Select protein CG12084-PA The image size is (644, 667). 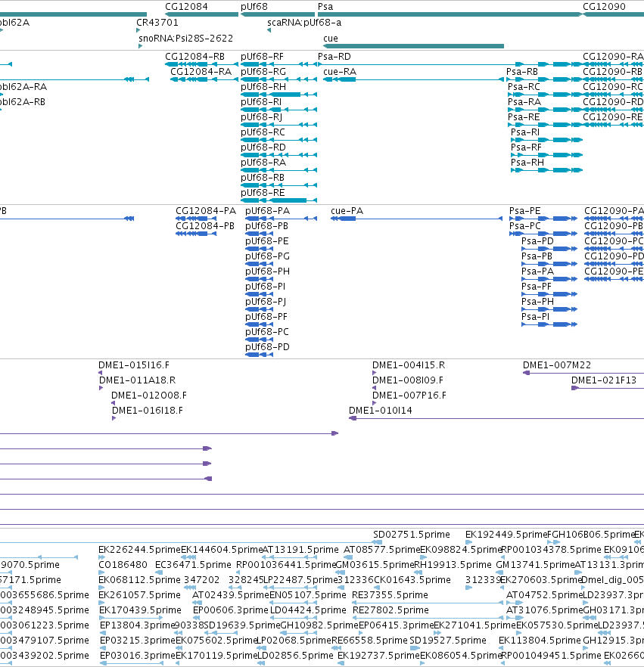(196, 219)
